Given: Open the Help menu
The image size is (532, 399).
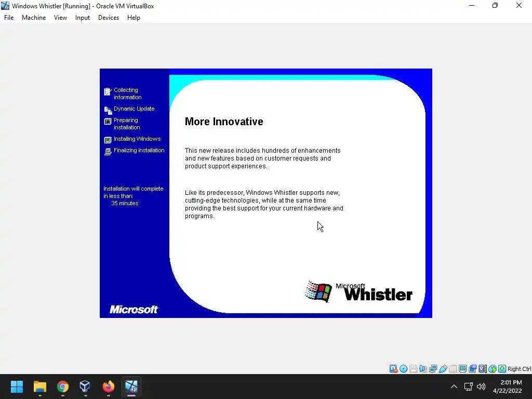Looking at the screenshot, I should click(134, 18).
